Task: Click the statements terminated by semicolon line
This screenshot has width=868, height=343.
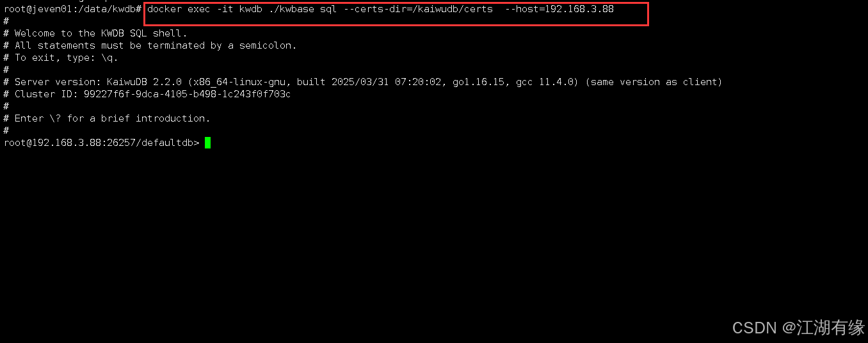Action: 156,45
